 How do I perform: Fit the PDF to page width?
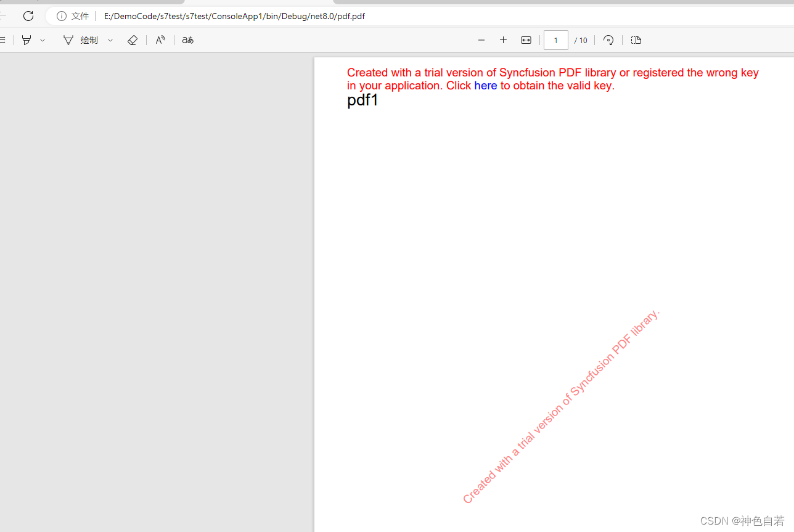pos(526,40)
